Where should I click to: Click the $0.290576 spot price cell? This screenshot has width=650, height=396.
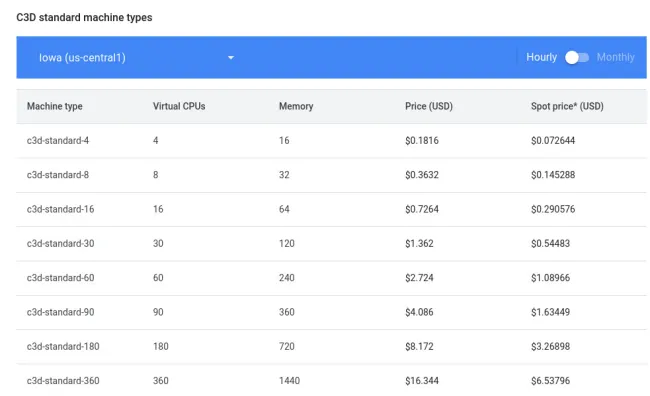click(x=553, y=209)
